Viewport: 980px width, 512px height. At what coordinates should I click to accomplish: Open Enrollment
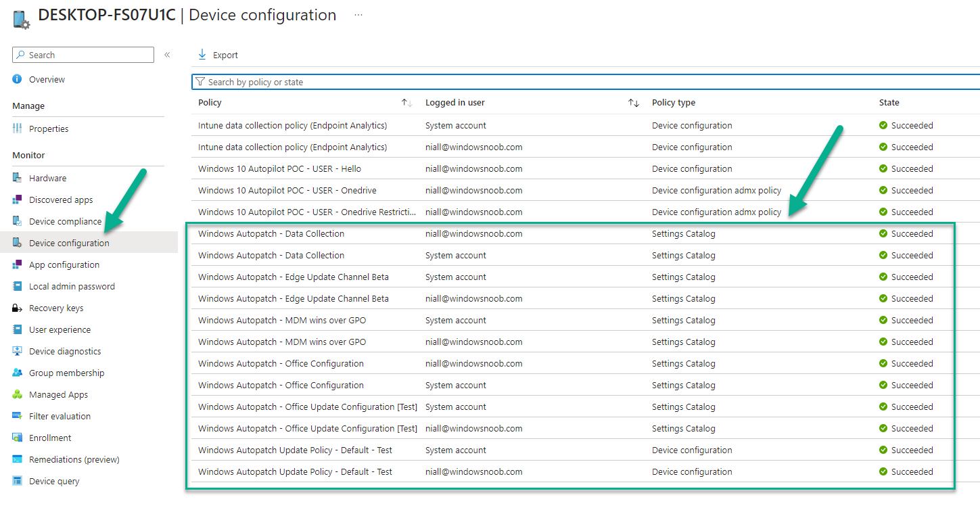click(50, 438)
